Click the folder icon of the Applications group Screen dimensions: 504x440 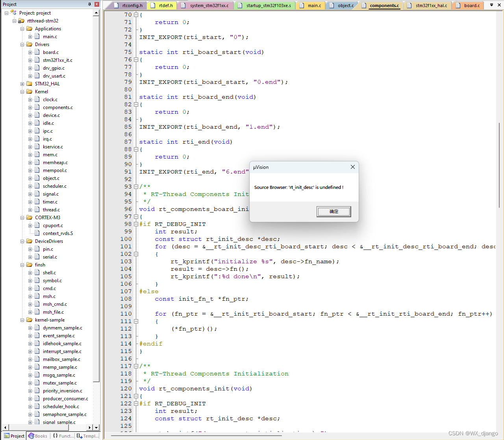pyautogui.click(x=29, y=28)
